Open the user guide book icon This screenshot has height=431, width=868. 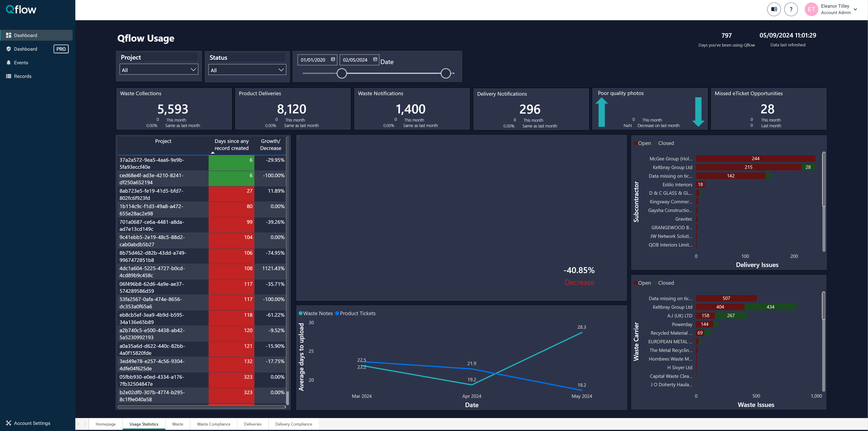[774, 9]
